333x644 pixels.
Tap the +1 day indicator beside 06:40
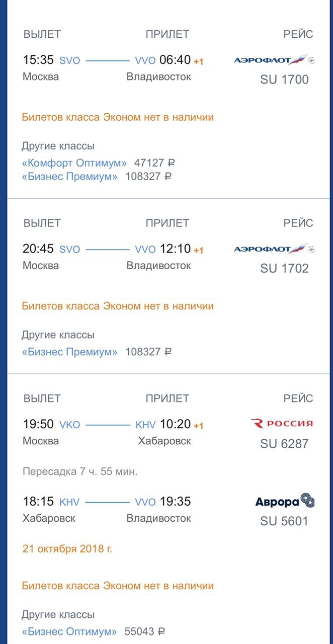tap(199, 61)
